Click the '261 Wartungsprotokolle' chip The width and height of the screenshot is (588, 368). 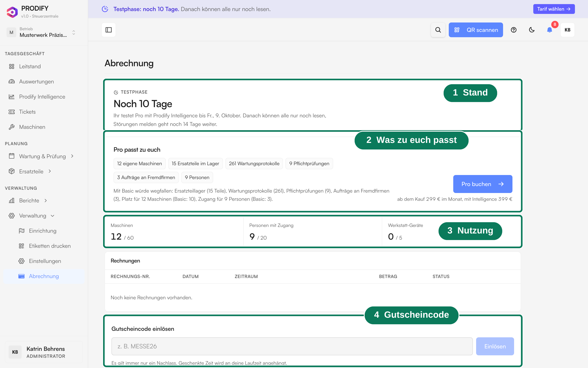(x=254, y=164)
